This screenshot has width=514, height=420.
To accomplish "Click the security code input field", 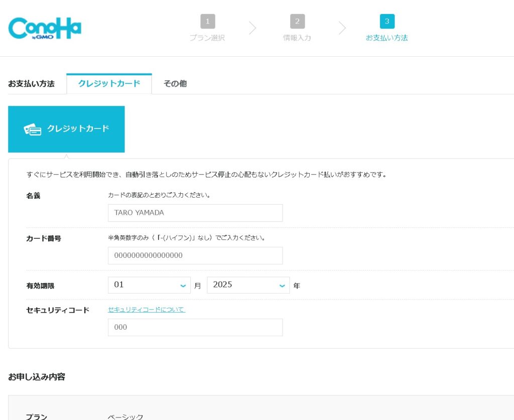I will click(195, 327).
